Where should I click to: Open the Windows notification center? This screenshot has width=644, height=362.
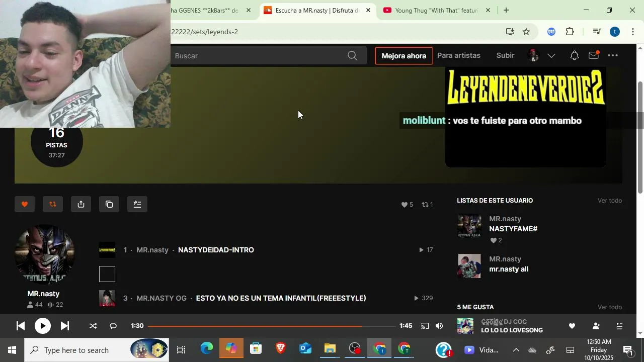(629, 350)
